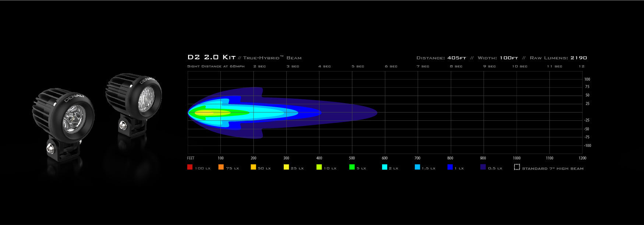Click the green 5 lx legend swatch
This screenshot has height=225, width=644.
pos(352,167)
